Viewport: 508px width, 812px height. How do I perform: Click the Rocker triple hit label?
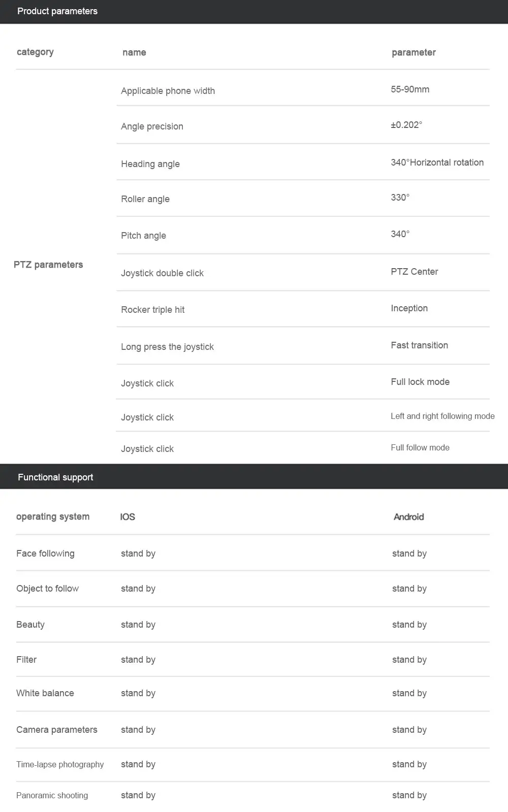click(152, 310)
